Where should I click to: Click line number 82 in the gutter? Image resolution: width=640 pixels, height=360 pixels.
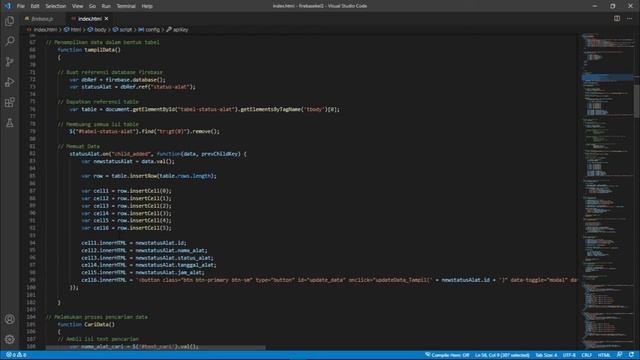32,154
